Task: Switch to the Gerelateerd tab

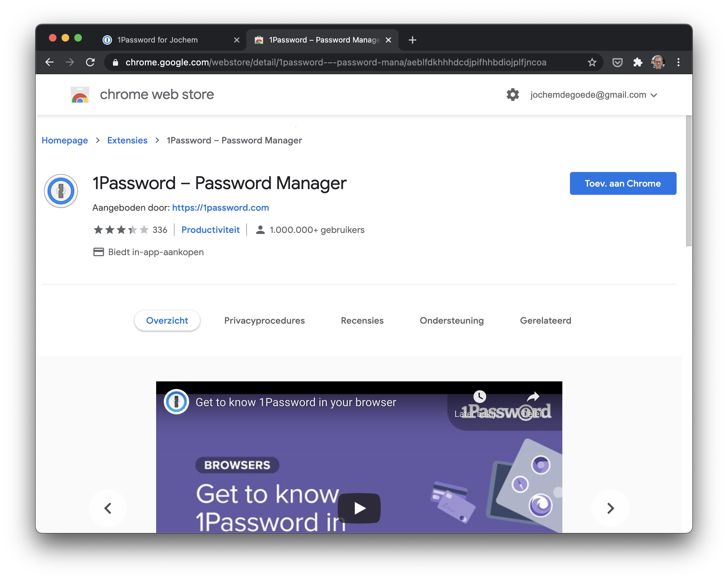Action: (545, 320)
